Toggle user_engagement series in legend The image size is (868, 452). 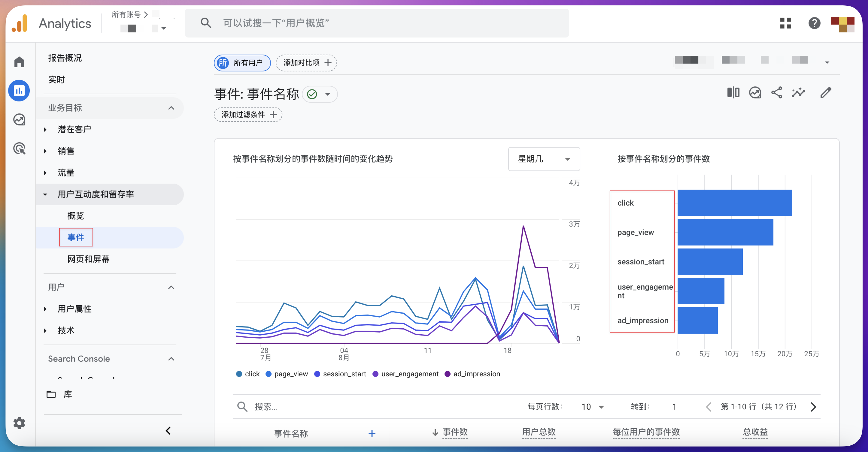(x=405, y=374)
